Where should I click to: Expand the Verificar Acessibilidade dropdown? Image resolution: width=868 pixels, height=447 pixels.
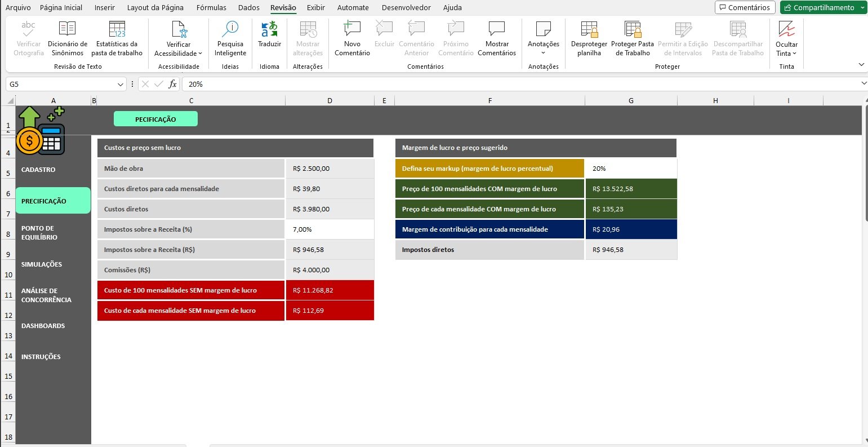pyautogui.click(x=200, y=54)
